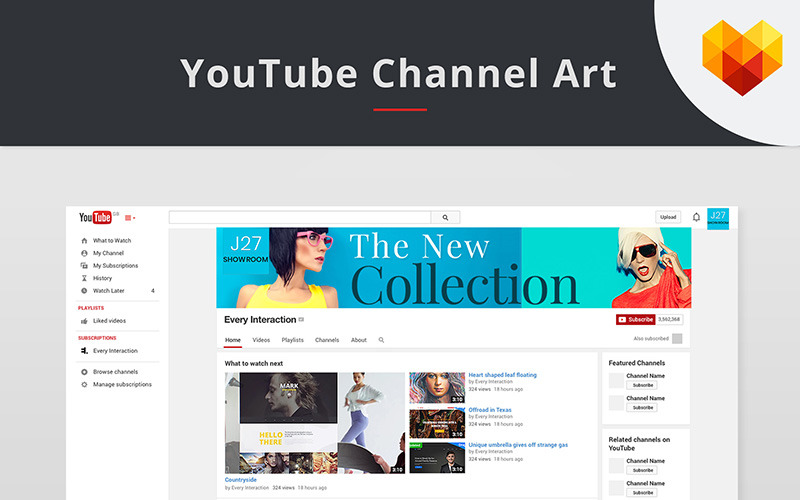Click the J27 Showroom banner logo

pos(245,249)
